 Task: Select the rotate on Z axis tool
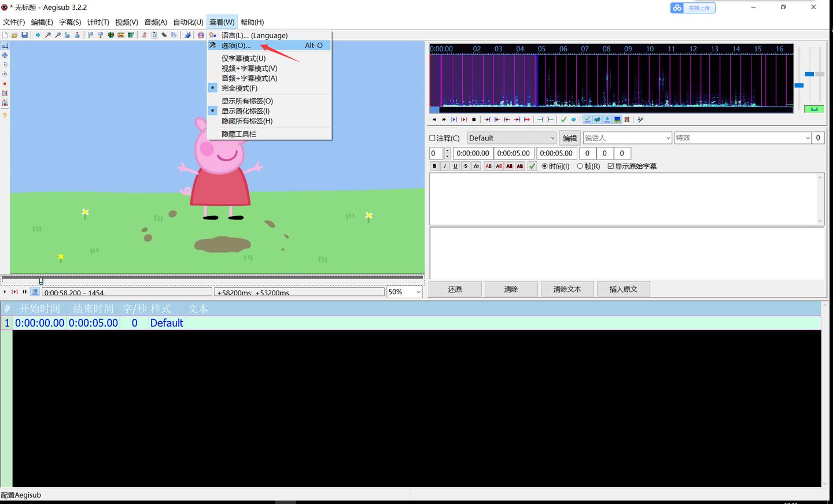click(x=5, y=65)
